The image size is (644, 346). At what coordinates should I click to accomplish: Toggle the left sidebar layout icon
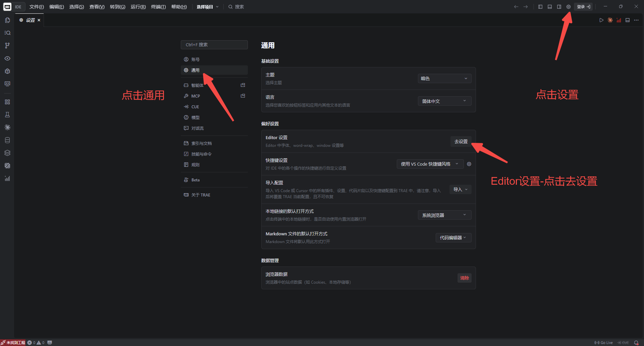tap(540, 7)
